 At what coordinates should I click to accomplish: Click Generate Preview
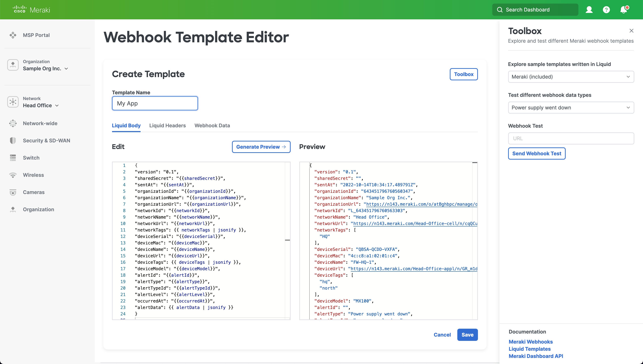coord(261,147)
